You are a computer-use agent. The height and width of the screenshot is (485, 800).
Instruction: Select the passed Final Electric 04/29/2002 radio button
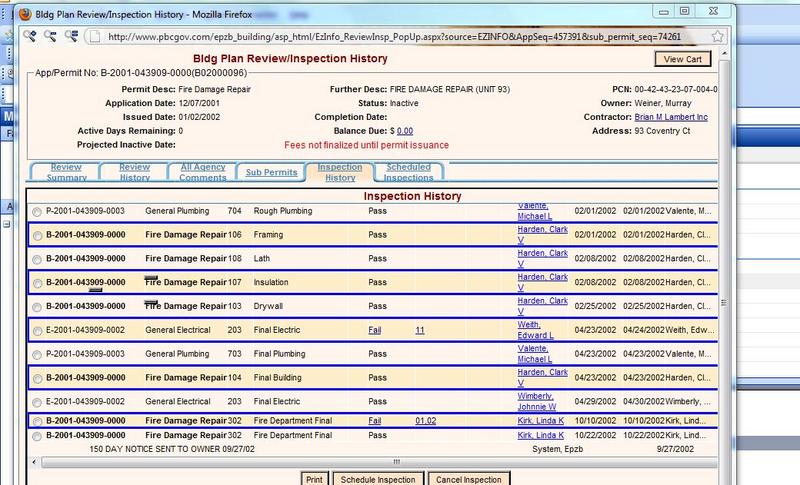[x=37, y=403]
